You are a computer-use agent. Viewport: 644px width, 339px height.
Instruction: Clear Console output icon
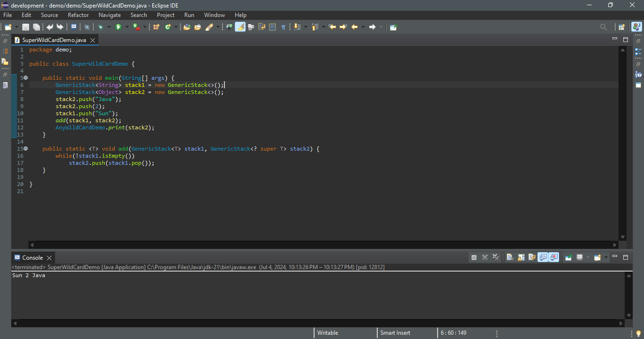pyautogui.click(x=510, y=257)
